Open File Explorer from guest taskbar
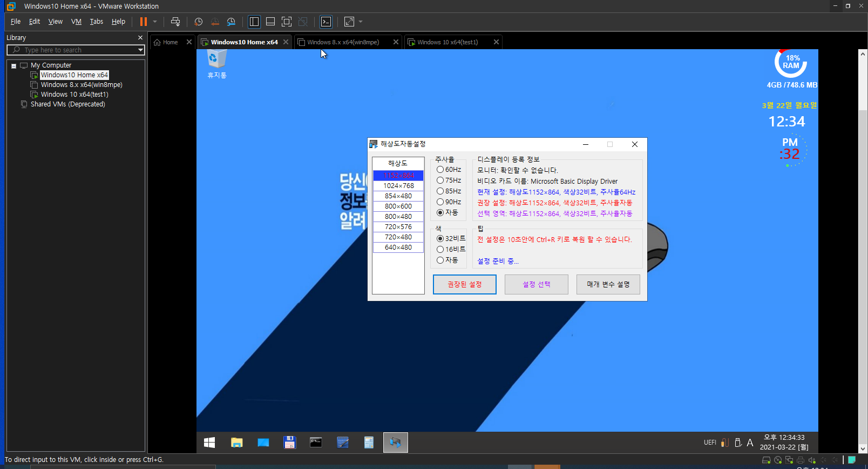 tap(236, 443)
